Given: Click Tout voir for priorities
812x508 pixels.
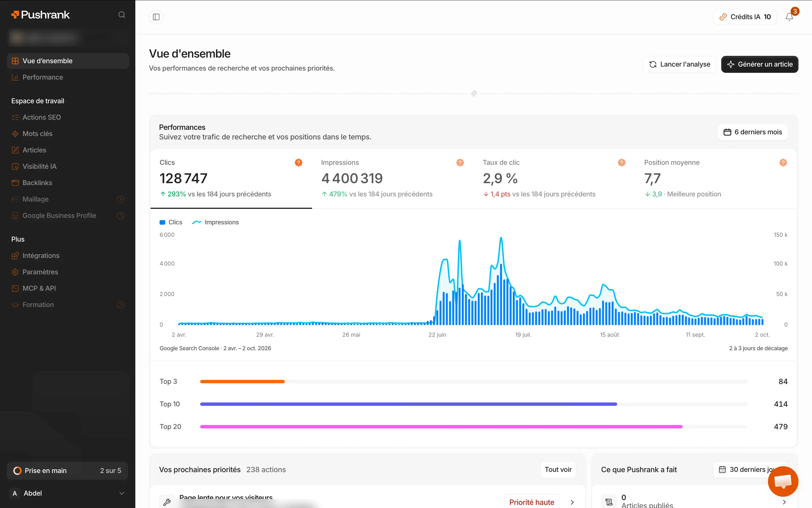Looking at the screenshot, I should pyautogui.click(x=558, y=469).
